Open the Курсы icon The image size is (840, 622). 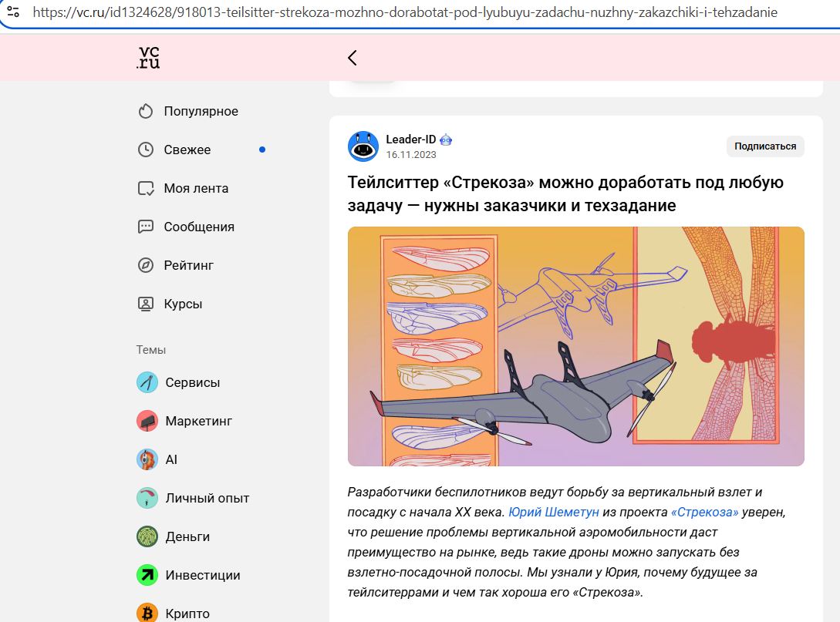tap(146, 304)
